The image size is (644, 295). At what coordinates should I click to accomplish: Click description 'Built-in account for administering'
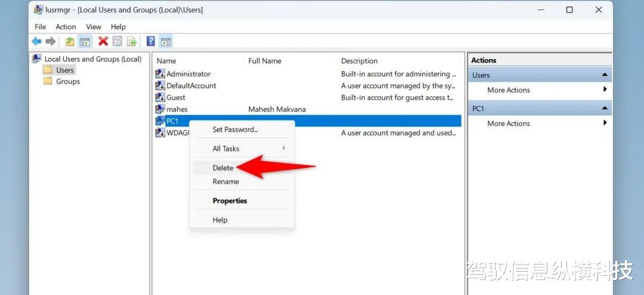398,74
